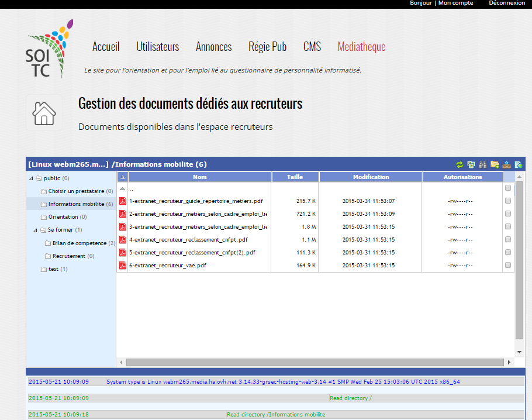Screen dimensions: 532x420
Task: Open search with the binoculars icon
Action: pyautogui.click(x=483, y=164)
